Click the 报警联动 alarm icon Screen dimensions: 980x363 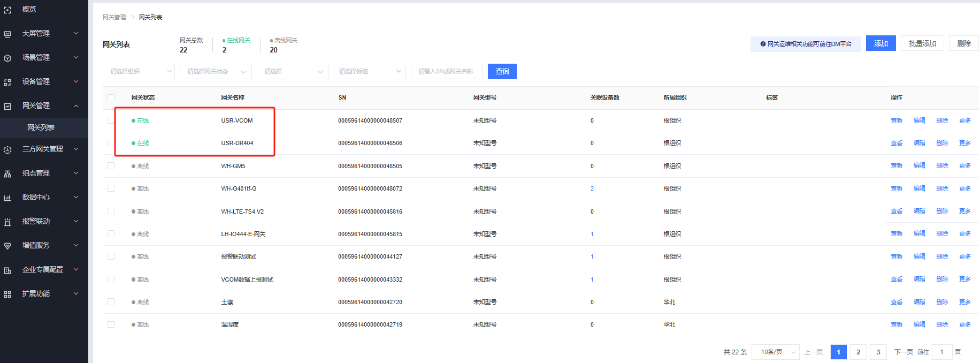click(7, 222)
